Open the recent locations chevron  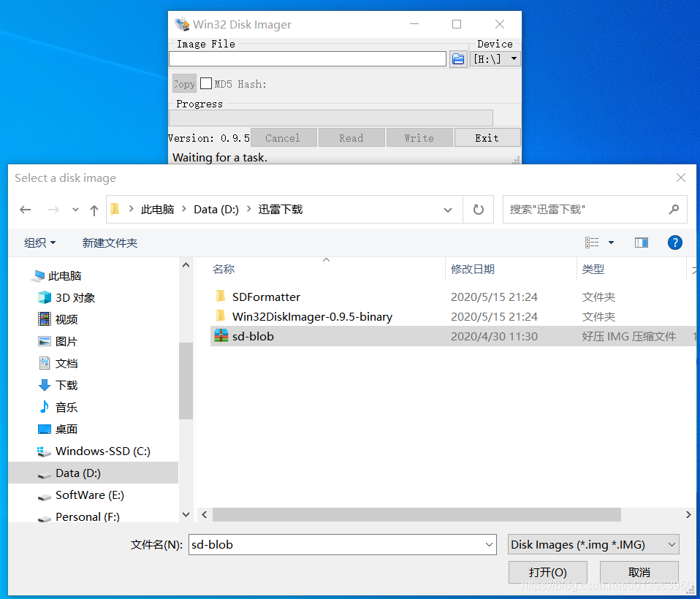[75, 210]
